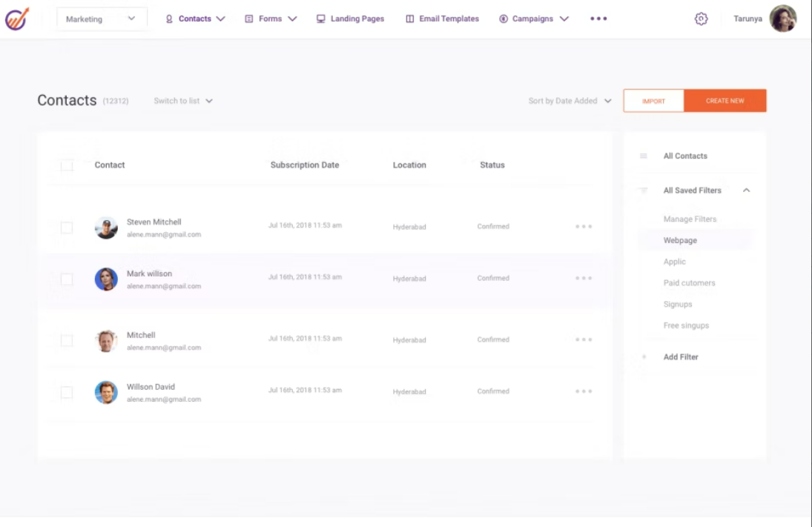This screenshot has height=527, width=812.
Task: Click Mark willson's profile picture
Action: [x=107, y=279]
